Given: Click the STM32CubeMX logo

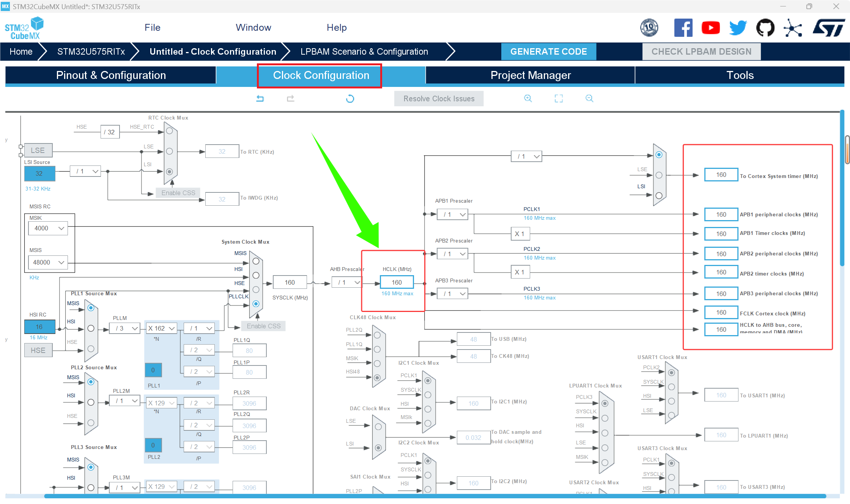Looking at the screenshot, I should 24,28.
